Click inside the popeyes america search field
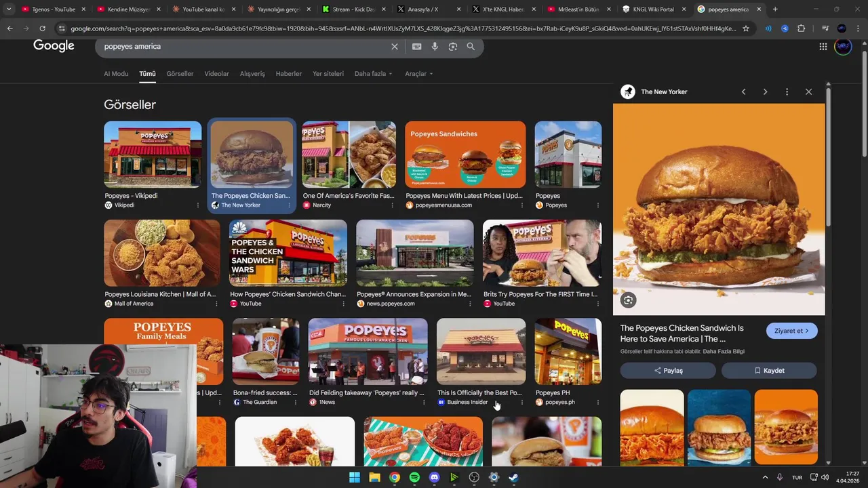Image resolution: width=868 pixels, height=488 pixels. coord(244,47)
